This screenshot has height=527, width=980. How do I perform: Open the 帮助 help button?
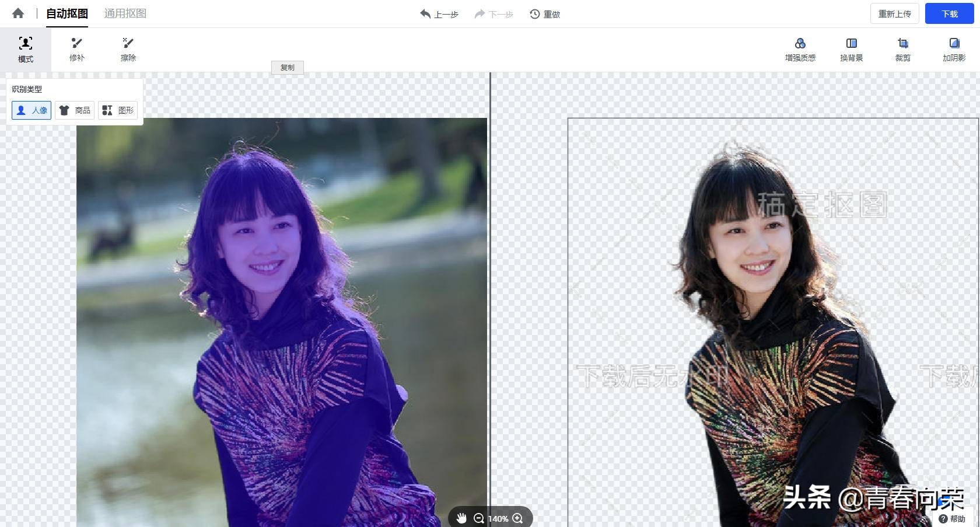[x=952, y=519]
